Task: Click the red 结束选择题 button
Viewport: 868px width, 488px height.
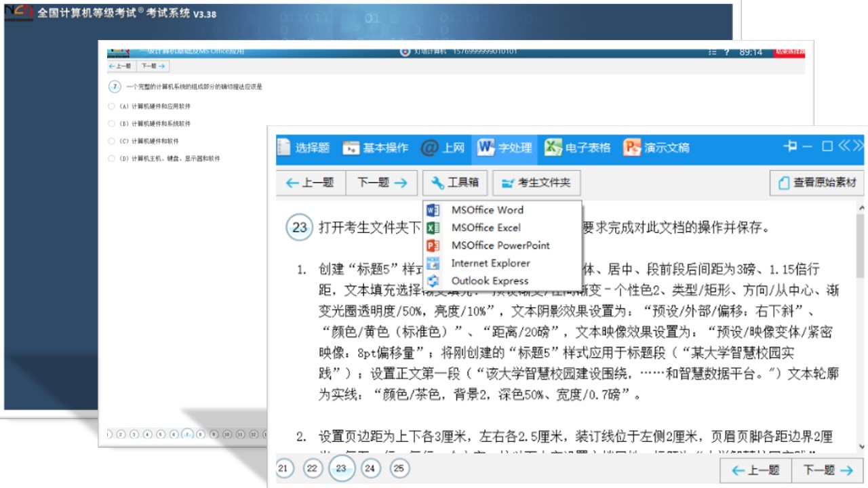Action: (x=790, y=52)
